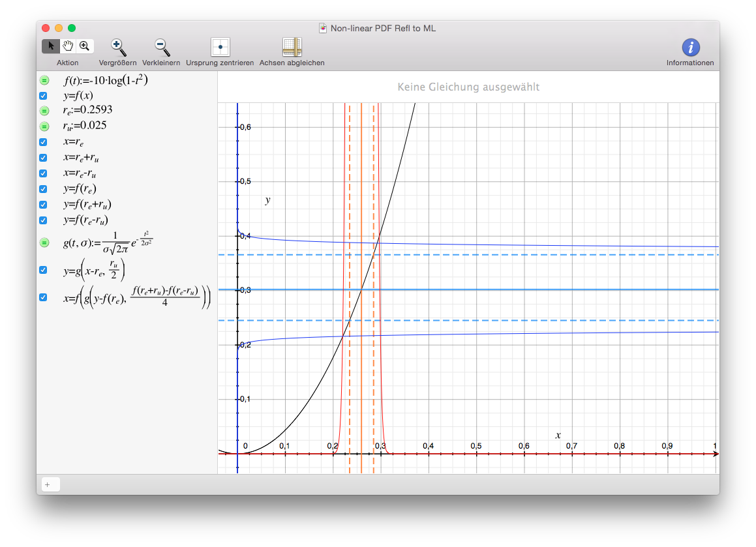Click the document icon in title bar
756x547 pixels.
[x=322, y=29]
